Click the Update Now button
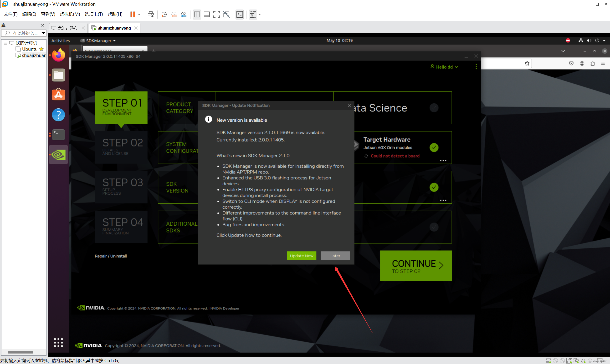The height and width of the screenshot is (364, 610). [x=301, y=256]
